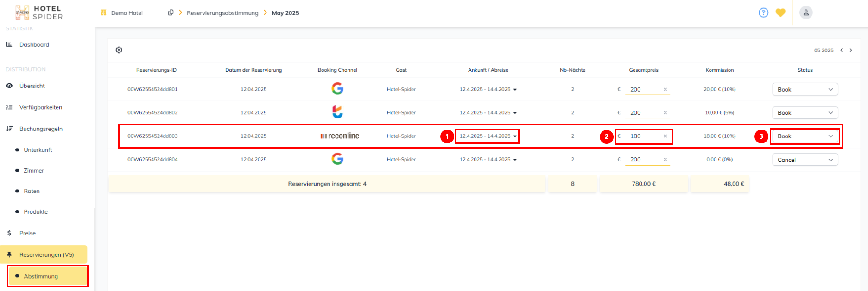Open the table settings gear icon
This screenshot has width=868, height=291.
119,50
